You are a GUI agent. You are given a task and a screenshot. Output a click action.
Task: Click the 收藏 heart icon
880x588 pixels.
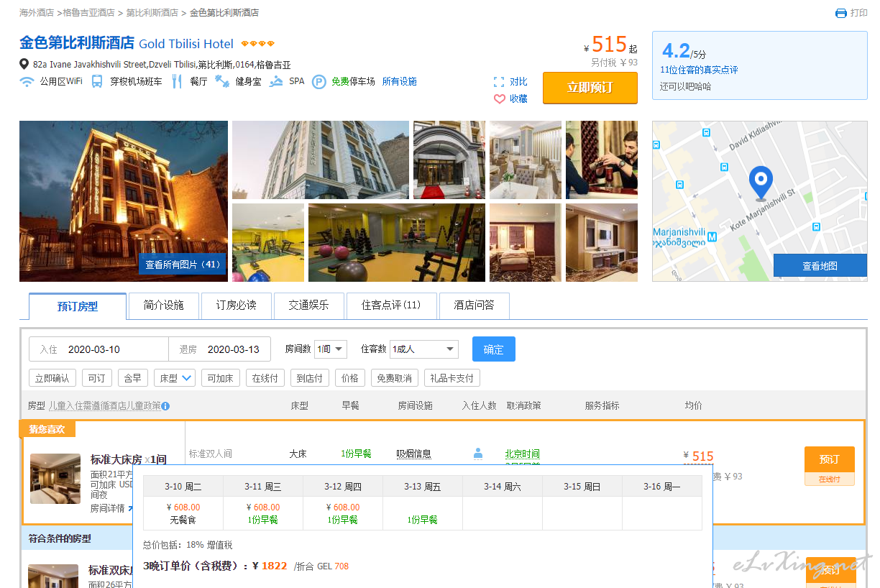[x=500, y=99]
